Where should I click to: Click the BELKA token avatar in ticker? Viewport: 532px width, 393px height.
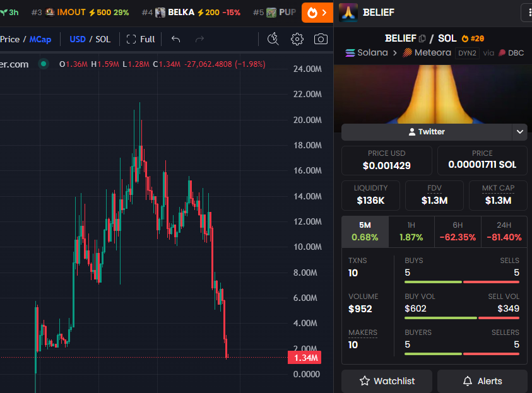coord(160,13)
